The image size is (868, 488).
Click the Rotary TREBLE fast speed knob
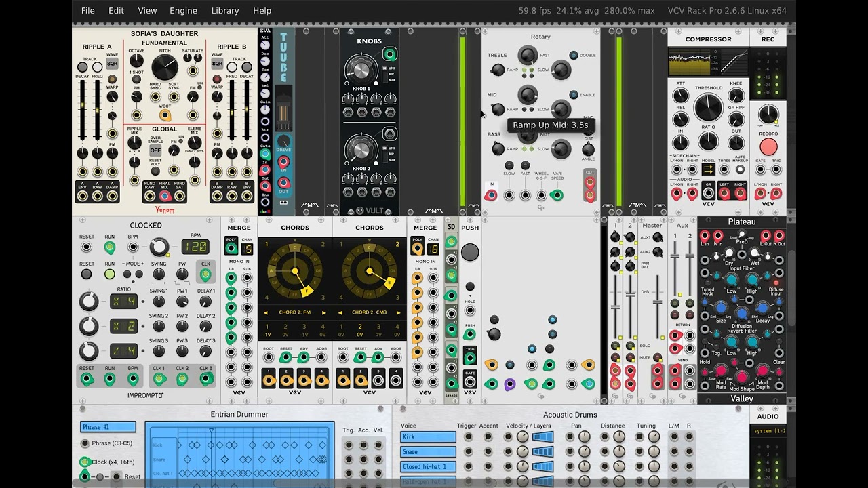point(528,56)
